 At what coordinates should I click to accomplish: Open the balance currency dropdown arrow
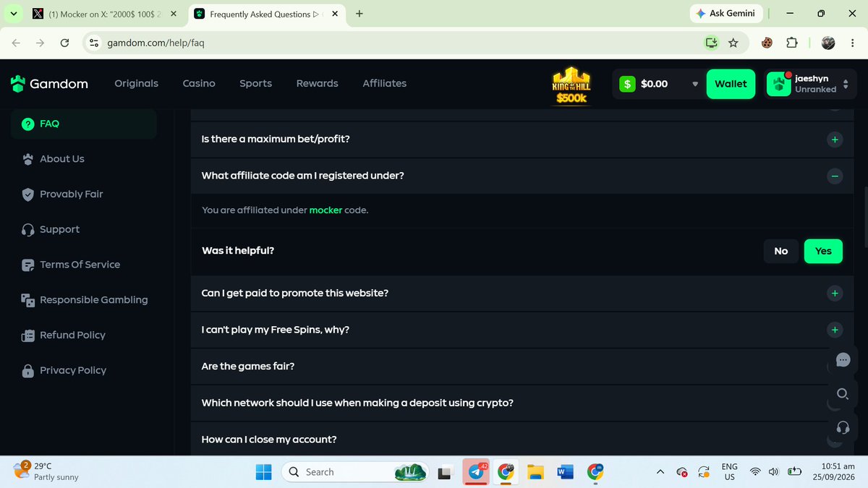(x=695, y=84)
